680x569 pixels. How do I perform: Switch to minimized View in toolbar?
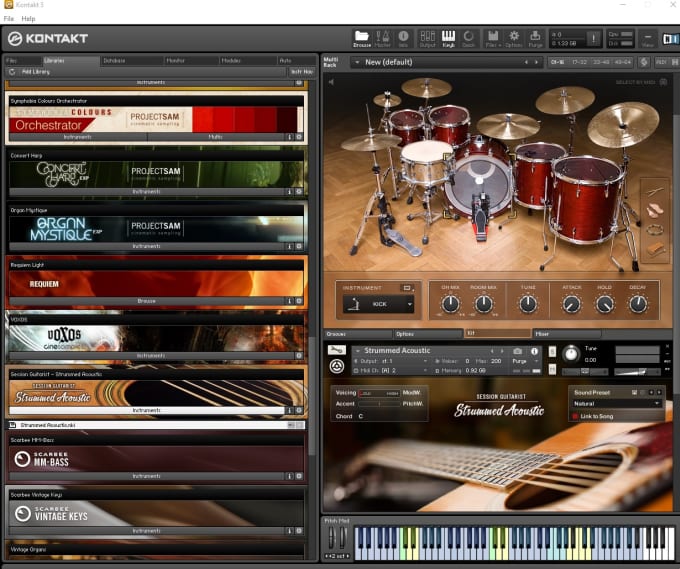pyautogui.click(x=647, y=39)
